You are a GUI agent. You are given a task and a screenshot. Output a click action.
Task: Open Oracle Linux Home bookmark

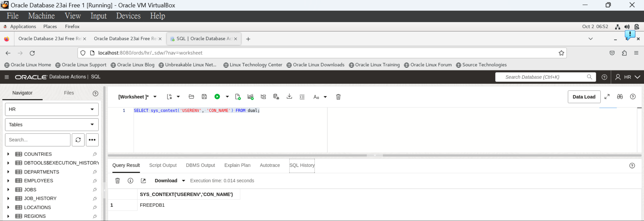coord(28,65)
